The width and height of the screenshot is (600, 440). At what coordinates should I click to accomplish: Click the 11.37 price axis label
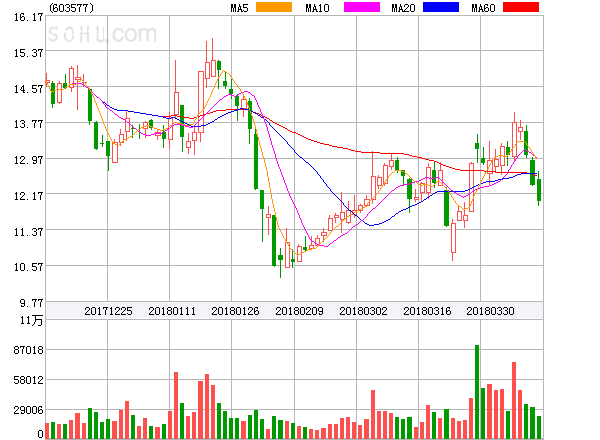pyautogui.click(x=28, y=231)
